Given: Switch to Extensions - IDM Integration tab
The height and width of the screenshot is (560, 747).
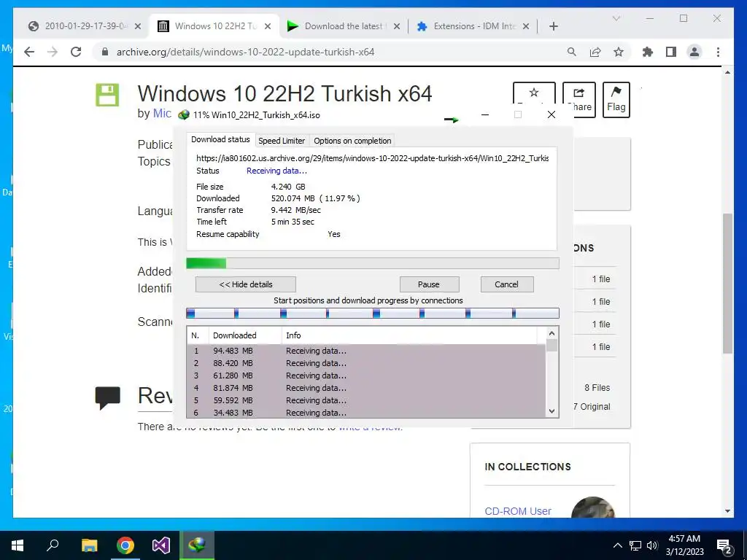Looking at the screenshot, I should point(473,26).
